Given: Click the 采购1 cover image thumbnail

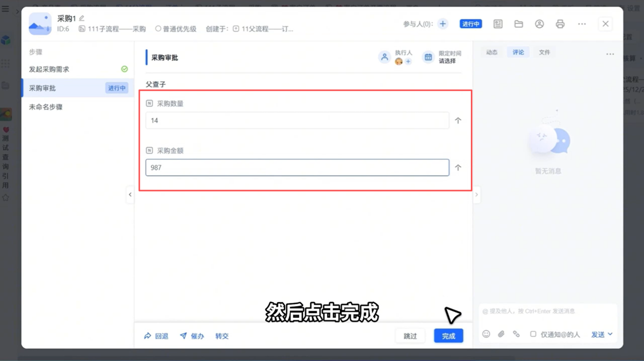Looking at the screenshot, I should (x=40, y=24).
